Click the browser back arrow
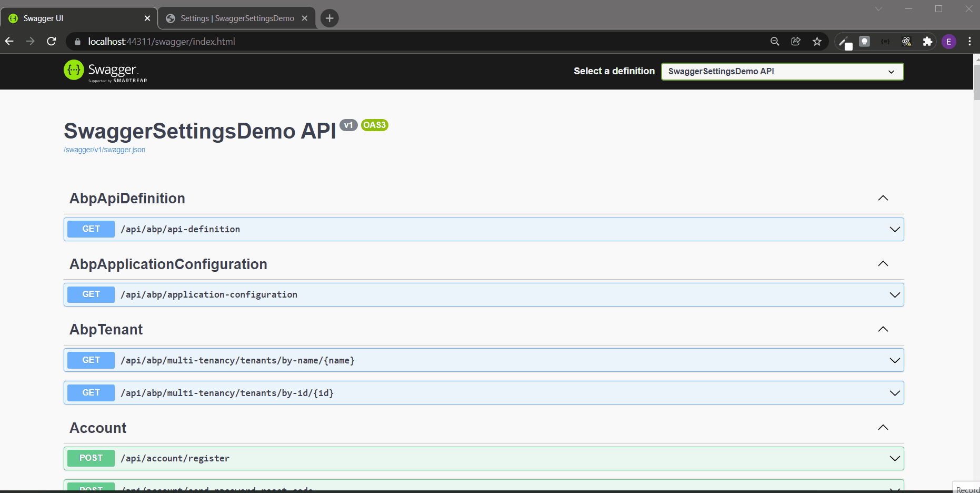Image resolution: width=980 pixels, height=493 pixels. coord(9,41)
